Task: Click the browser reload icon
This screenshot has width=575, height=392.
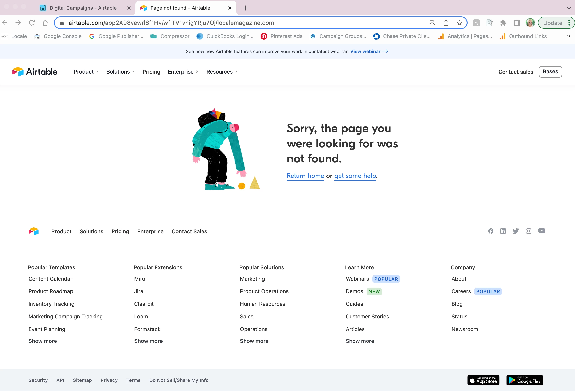Action: tap(32, 23)
